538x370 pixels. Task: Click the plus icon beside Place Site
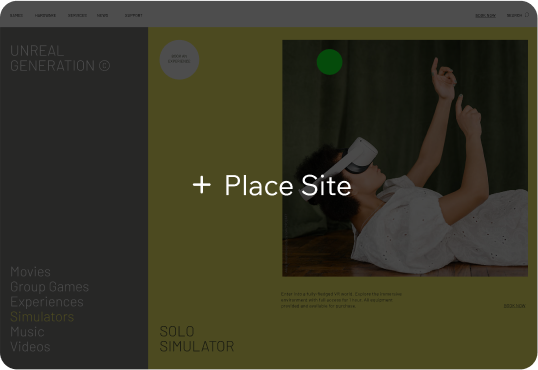pos(202,185)
